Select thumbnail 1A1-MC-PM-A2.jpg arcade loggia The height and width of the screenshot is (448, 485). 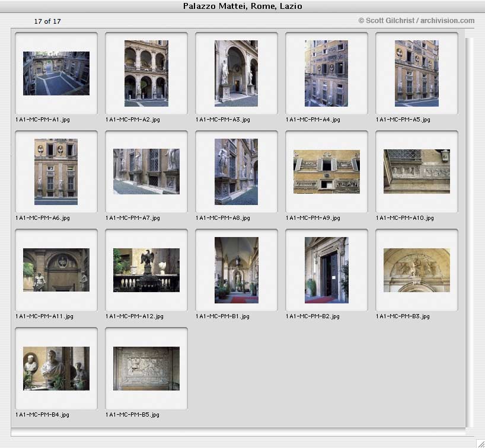tap(146, 73)
